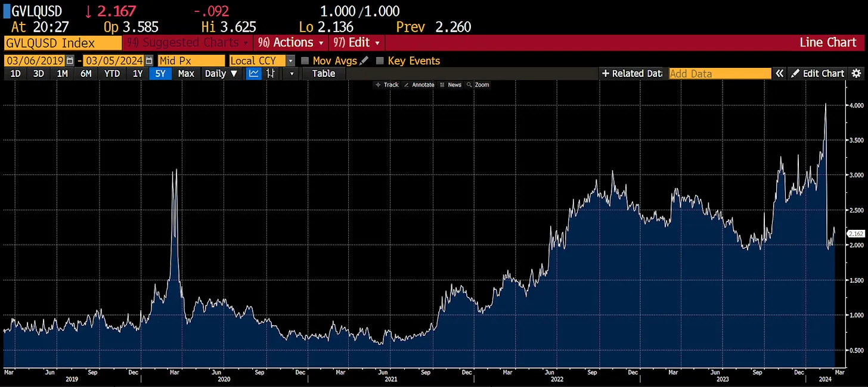Open the end date calendar picker
The height and width of the screenshot is (387, 868).
click(149, 61)
